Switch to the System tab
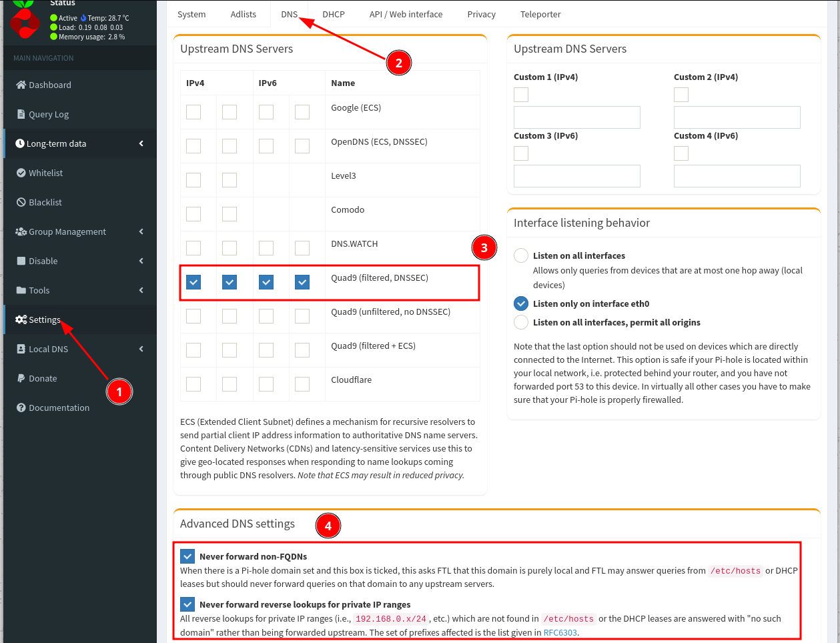 (x=191, y=14)
